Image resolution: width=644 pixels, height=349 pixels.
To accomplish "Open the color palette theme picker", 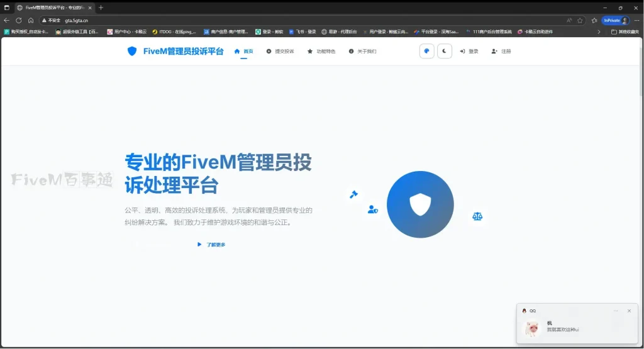I will 427,52.
